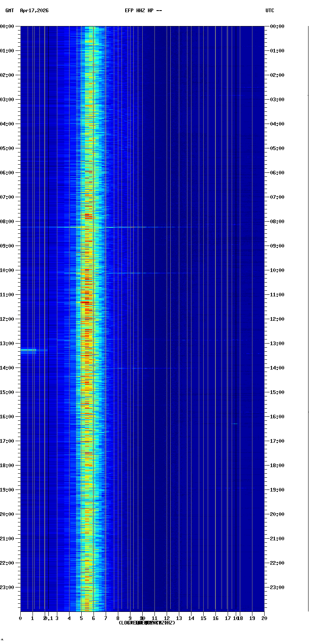Click the frequency axis tick label 13
326x644 pixels.
pos(179,618)
